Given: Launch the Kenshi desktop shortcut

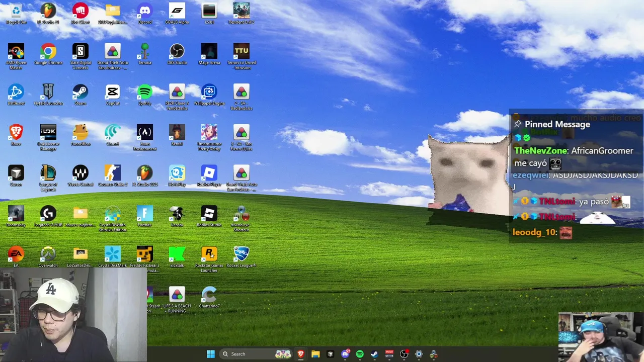Looking at the screenshot, I should pos(177,217).
